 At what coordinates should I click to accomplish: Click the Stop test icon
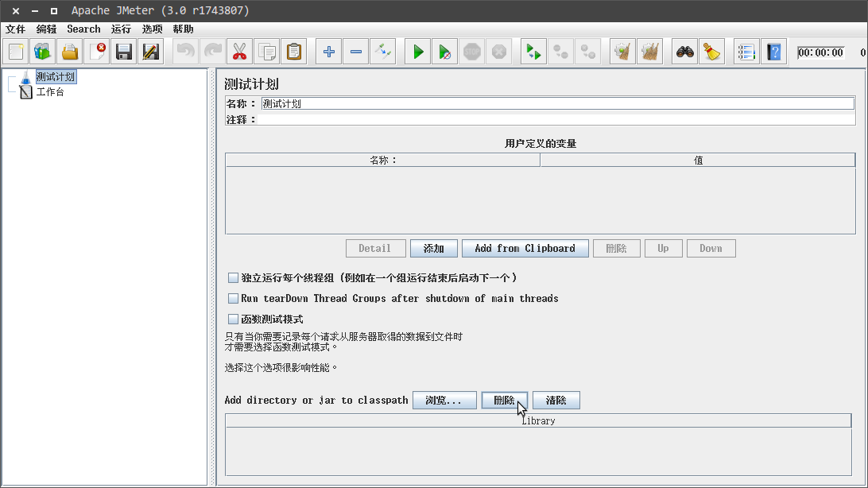click(471, 52)
